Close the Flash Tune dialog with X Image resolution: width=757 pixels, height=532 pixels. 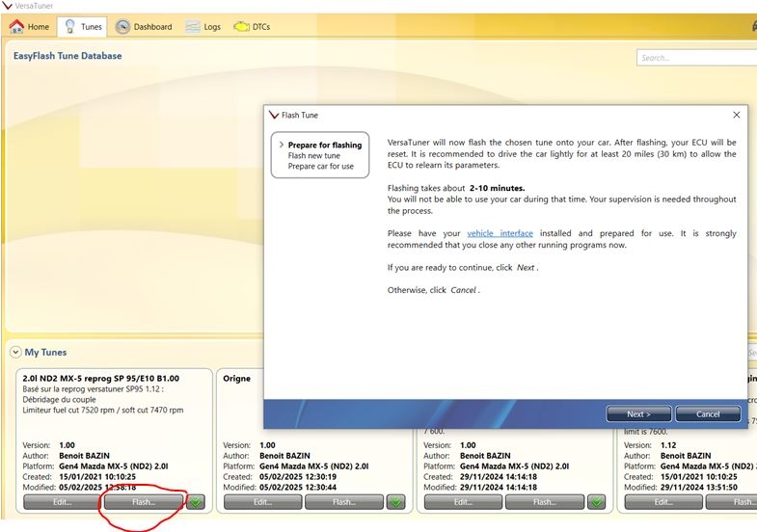click(x=736, y=115)
